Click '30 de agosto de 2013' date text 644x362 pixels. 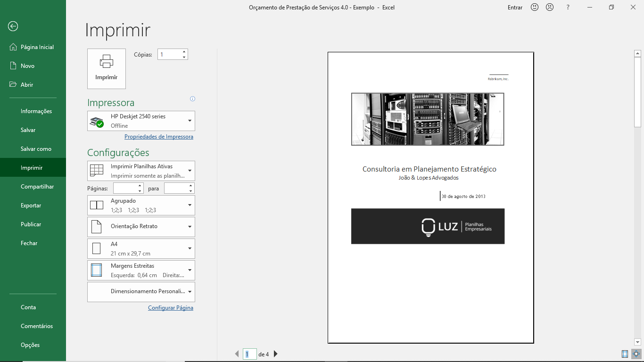463,196
